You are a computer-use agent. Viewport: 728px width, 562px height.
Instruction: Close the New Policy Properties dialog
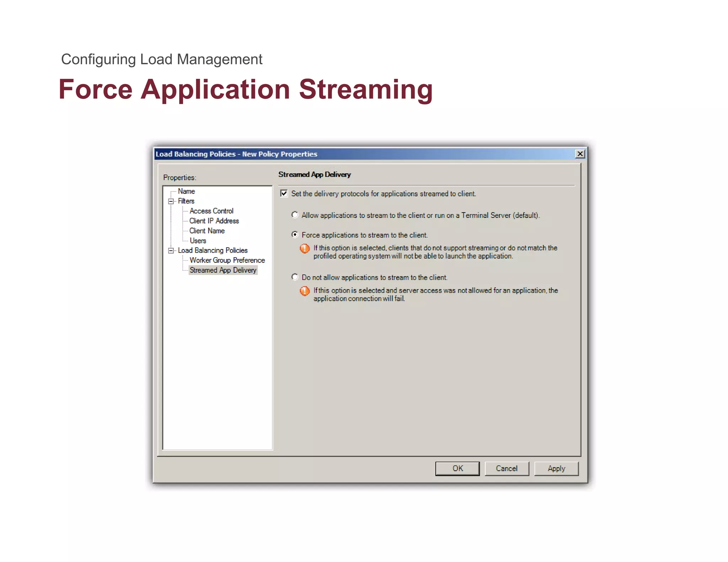tap(580, 154)
